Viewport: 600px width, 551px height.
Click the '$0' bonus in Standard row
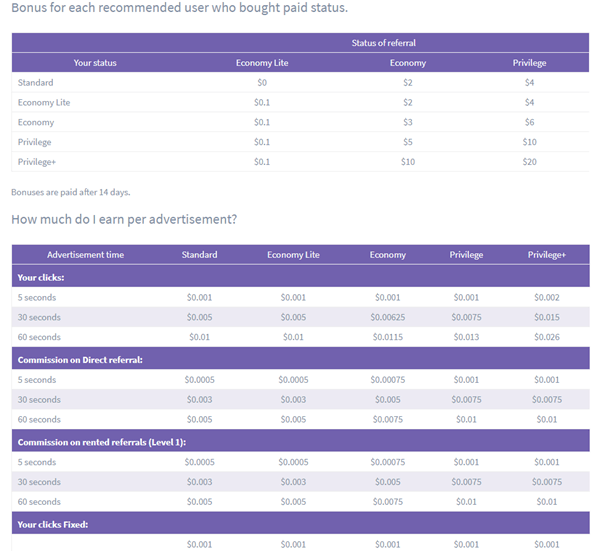(262, 83)
